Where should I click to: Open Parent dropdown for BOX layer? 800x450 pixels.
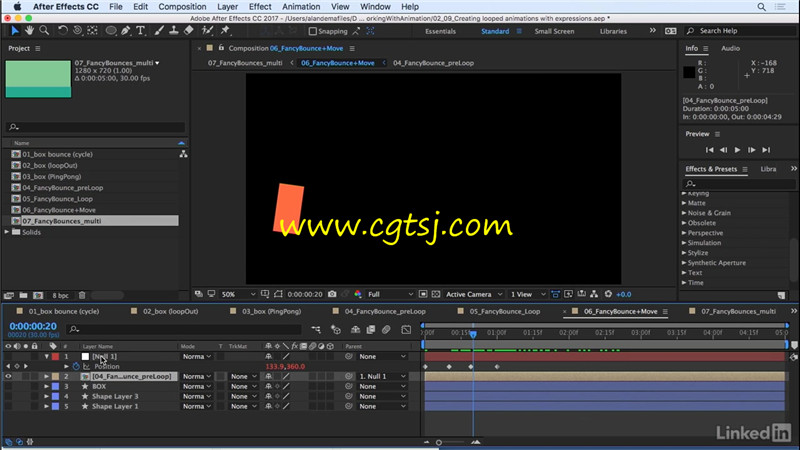coord(383,386)
